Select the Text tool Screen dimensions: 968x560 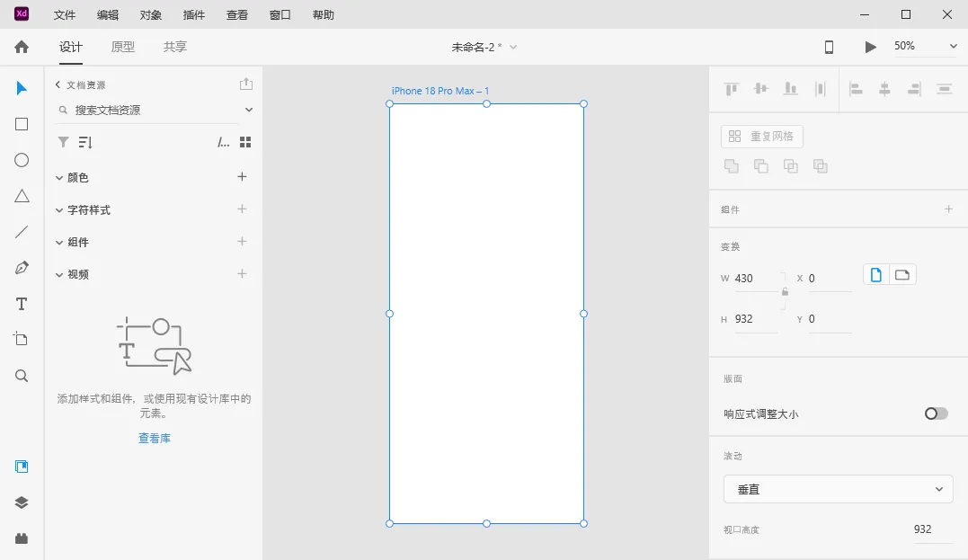(22, 304)
